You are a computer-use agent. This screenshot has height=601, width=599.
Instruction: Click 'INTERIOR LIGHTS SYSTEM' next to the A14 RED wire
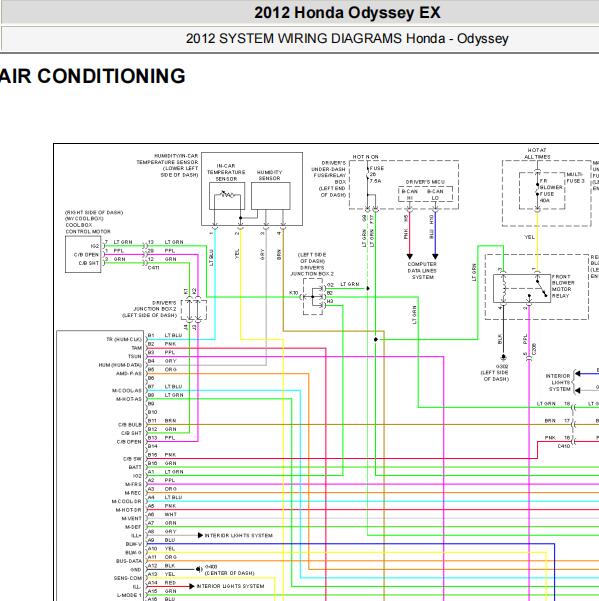click(x=230, y=586)
